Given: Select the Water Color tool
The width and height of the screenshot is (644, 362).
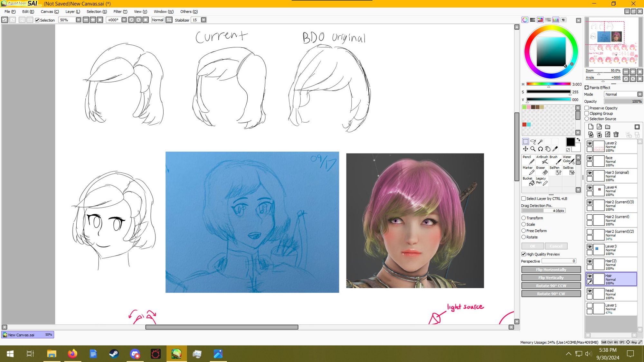Looking at the screenshot, I should [x=568, y=160].
